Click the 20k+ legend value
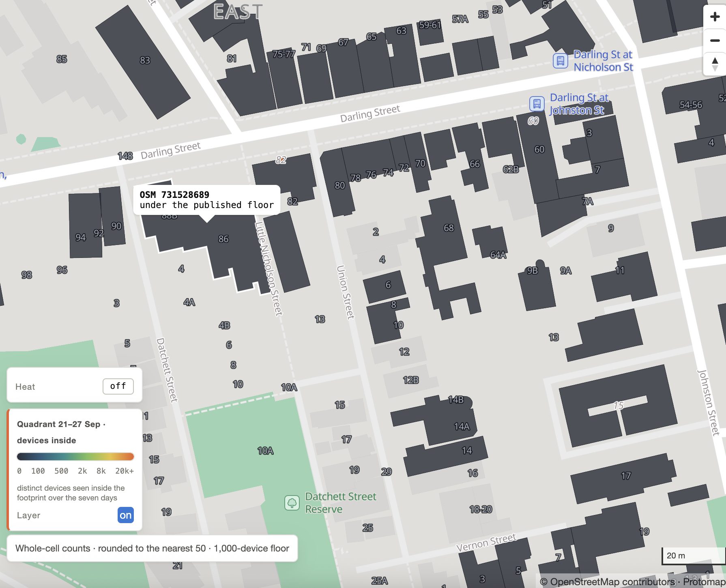This screenshot has width=726, height=588. pos(125,471)
